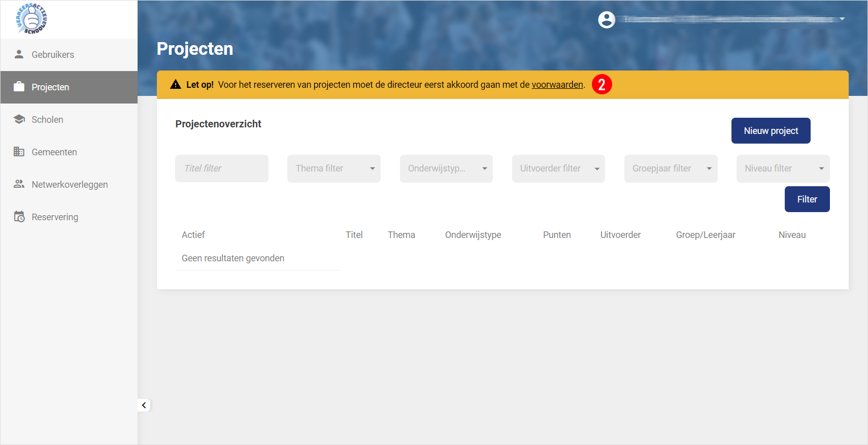Click the 'Geen resultaten gevonden' text
Screen dimensions: 868x445
(x=233, y=258)
